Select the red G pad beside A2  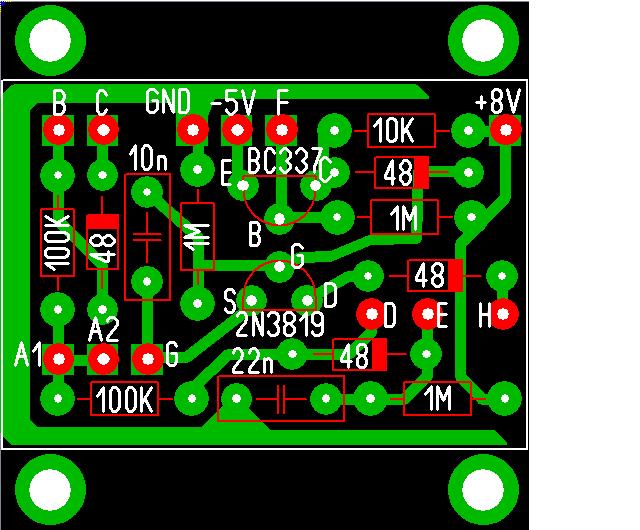pos(147,359)
